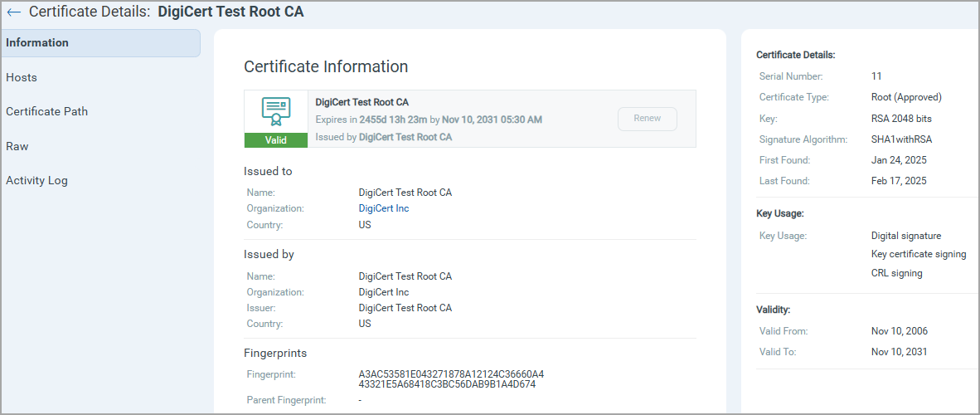Select the SHA1withRSA signature algorithm value
This screenshot has width=980, height=415.
[903, 139]
